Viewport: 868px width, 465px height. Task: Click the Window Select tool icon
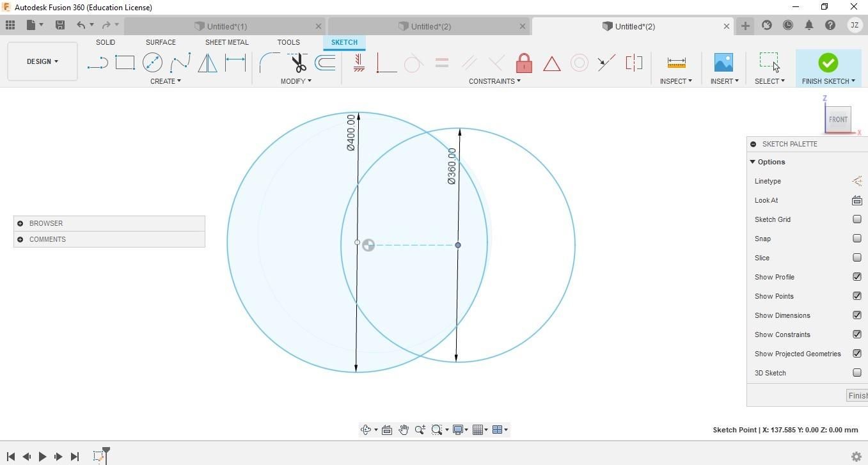coord(769,62)
